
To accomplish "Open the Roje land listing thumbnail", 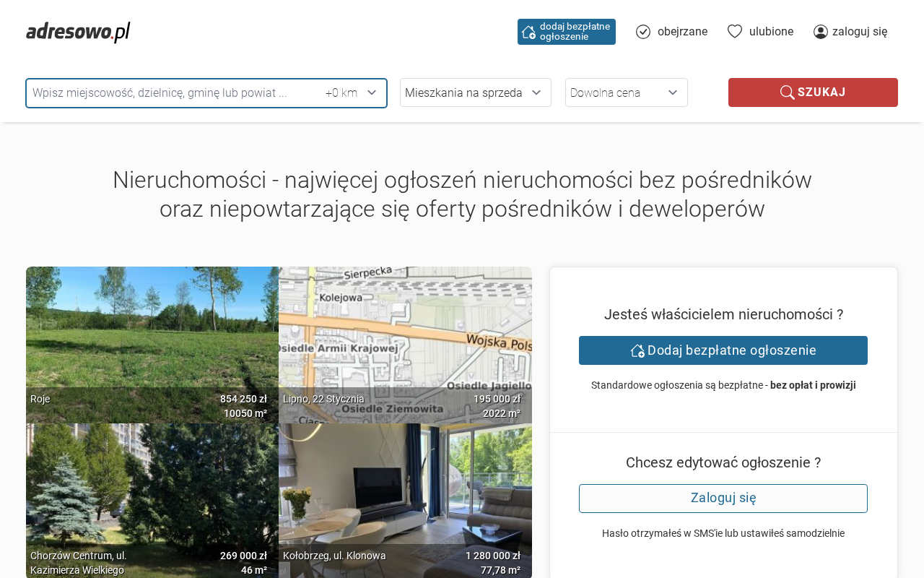I will (152, 340).
